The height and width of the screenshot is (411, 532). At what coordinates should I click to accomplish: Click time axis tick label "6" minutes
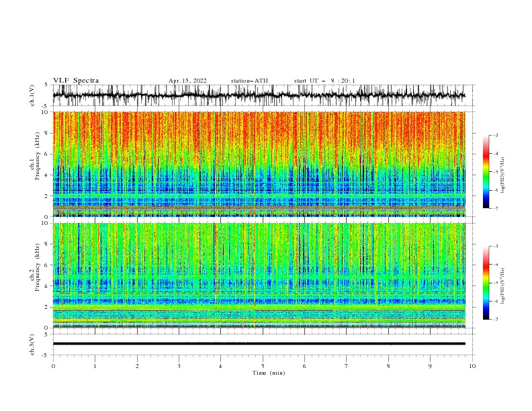tap(304, 366)
